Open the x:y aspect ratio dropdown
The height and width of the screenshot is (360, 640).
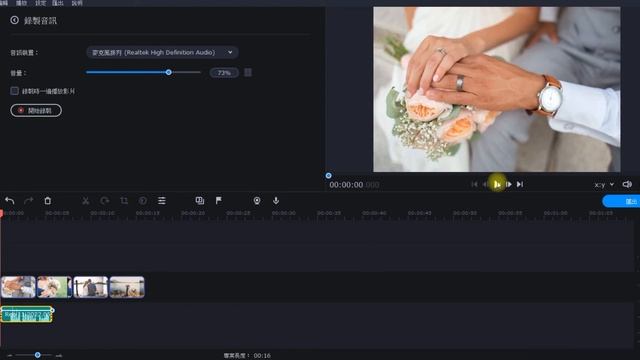pos(604,185)
